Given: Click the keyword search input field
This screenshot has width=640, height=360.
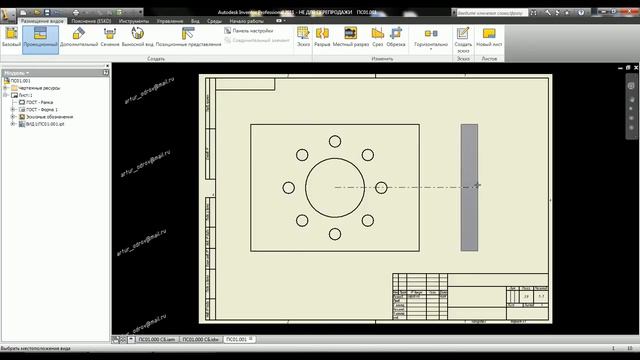Looking at the screenshot, I should tap(492, 13).
